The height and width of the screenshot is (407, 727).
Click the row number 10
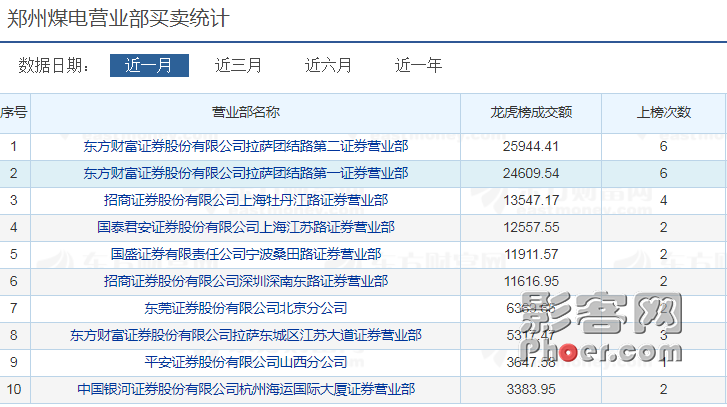(x=14, y=389)
